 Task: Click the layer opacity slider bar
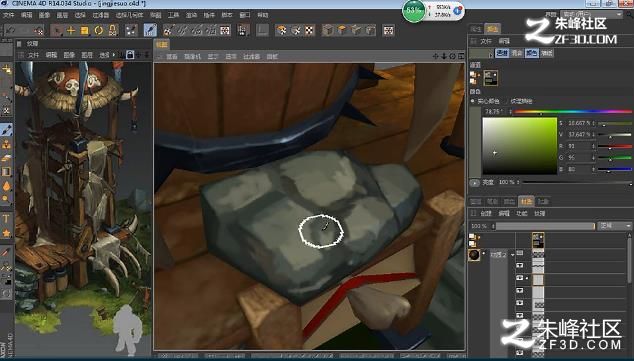(x=545, y=226)
